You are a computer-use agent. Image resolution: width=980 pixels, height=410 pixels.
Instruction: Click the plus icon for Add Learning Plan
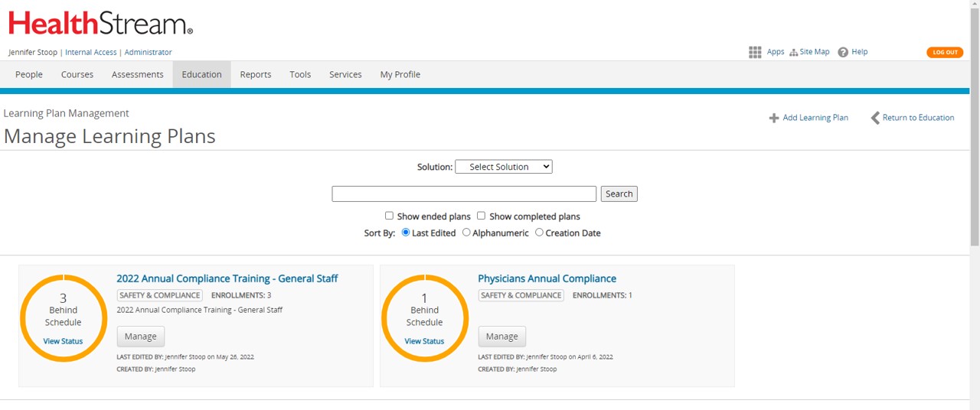[774, 118]
